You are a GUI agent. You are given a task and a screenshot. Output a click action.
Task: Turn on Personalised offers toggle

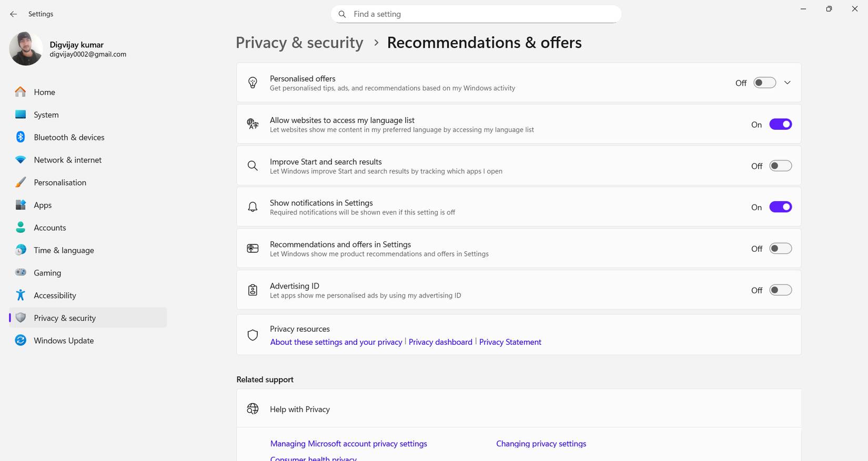click(x=764, y=83)
